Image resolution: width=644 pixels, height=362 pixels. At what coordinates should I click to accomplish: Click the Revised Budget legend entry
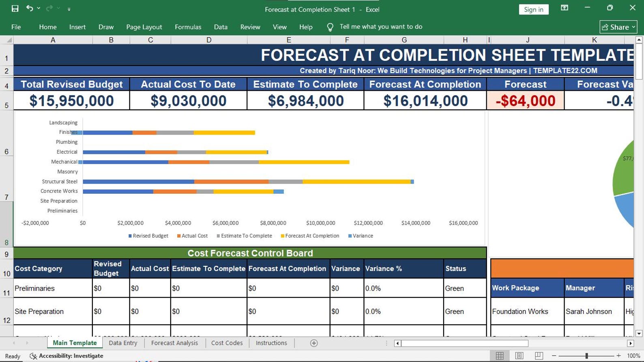pos(148,236)
